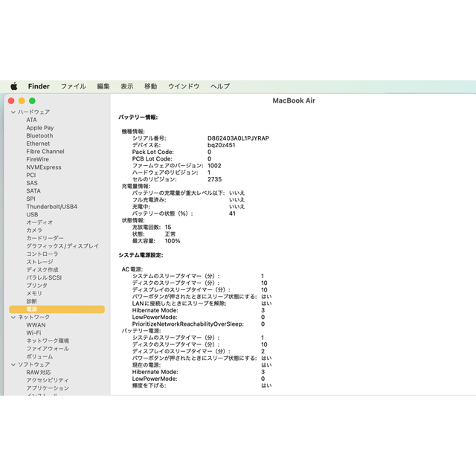Select コントローラ in the sidebar
This screenshot has height=476, width=476.
[x=42, y=254]
